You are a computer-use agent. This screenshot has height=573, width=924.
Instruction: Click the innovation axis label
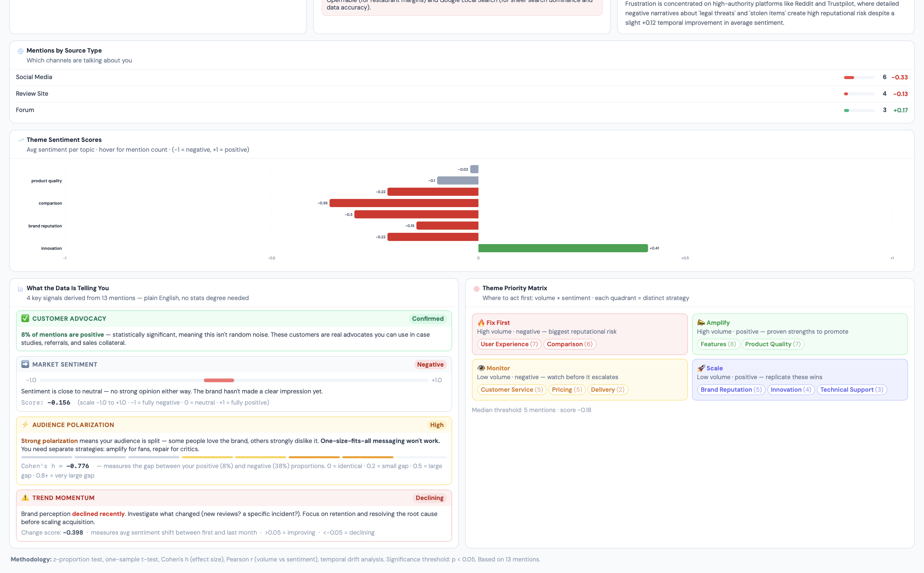click(x=52, y=248)
